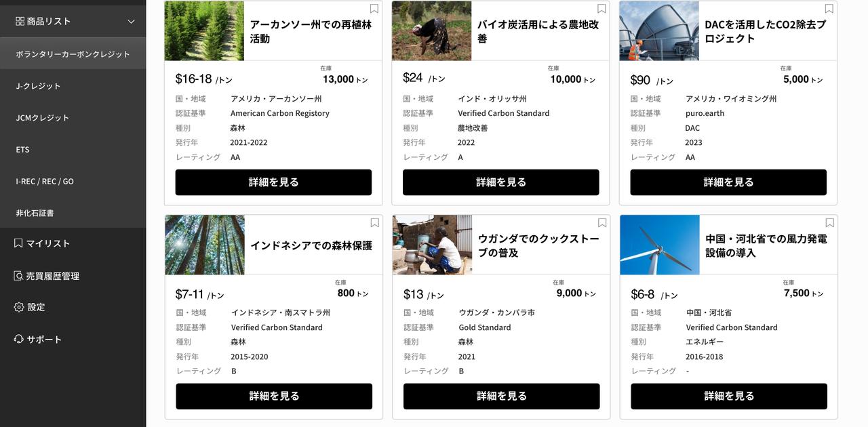This screenshot has height=427, width=868.
Task: View details of the Arkansas reforestation credit
Action: click(273, 182)
